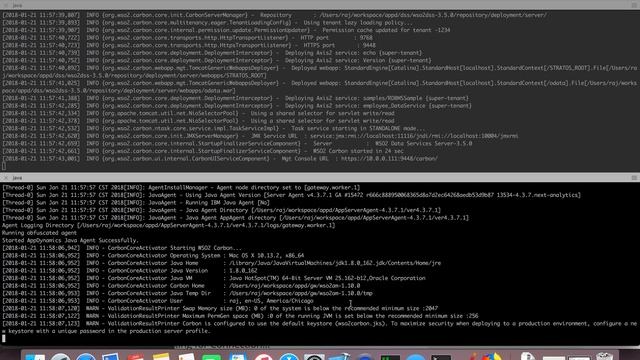Close the top java terminal pane

point(5,5)
